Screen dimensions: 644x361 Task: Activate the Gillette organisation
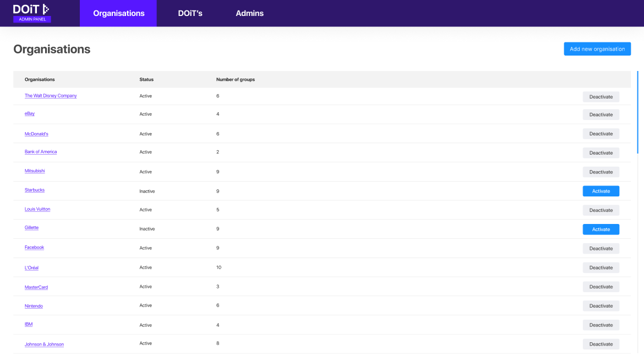(601, 229)
